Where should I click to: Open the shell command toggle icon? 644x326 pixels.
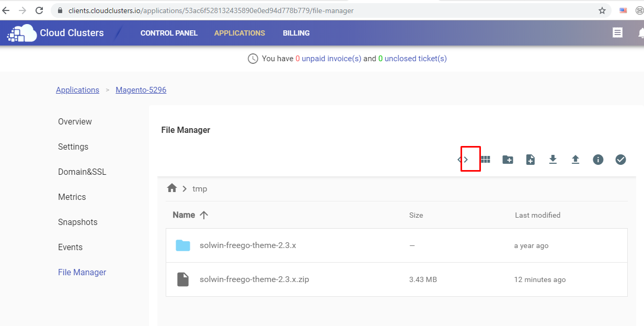[x=463, y=160]
